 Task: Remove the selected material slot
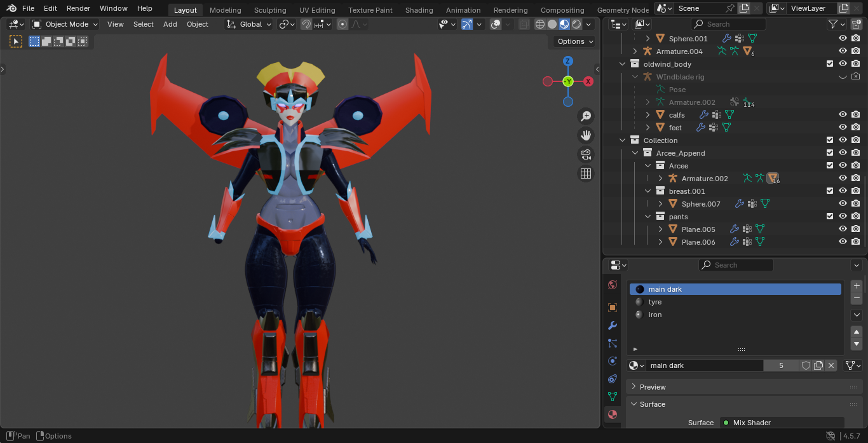(x=857, y=298)
